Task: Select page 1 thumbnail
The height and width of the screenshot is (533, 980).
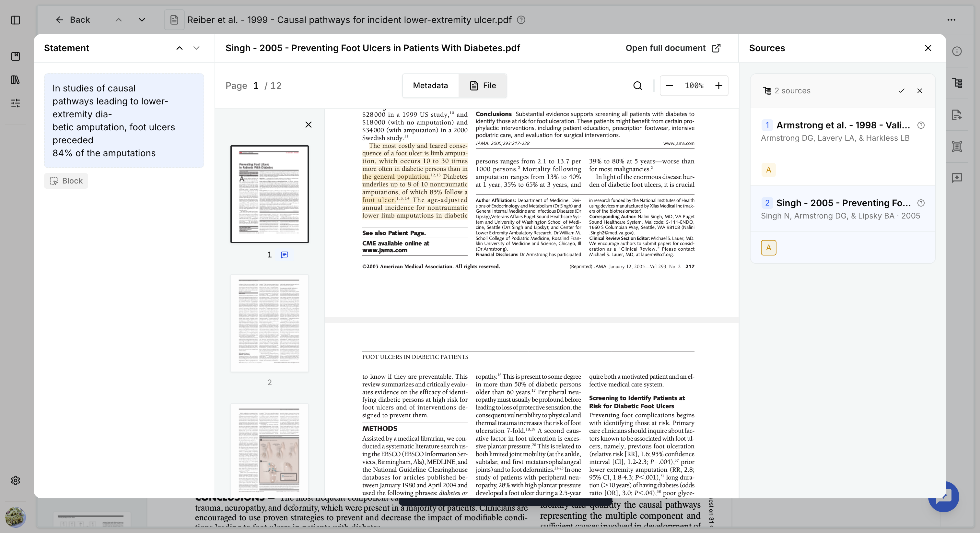Action: click(x=269, y=194)
